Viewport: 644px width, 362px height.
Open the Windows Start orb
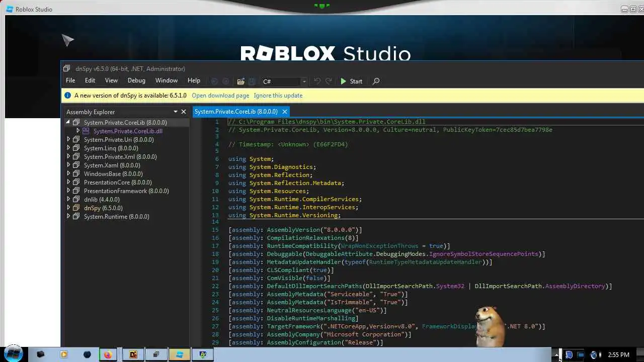pos(14,353)
